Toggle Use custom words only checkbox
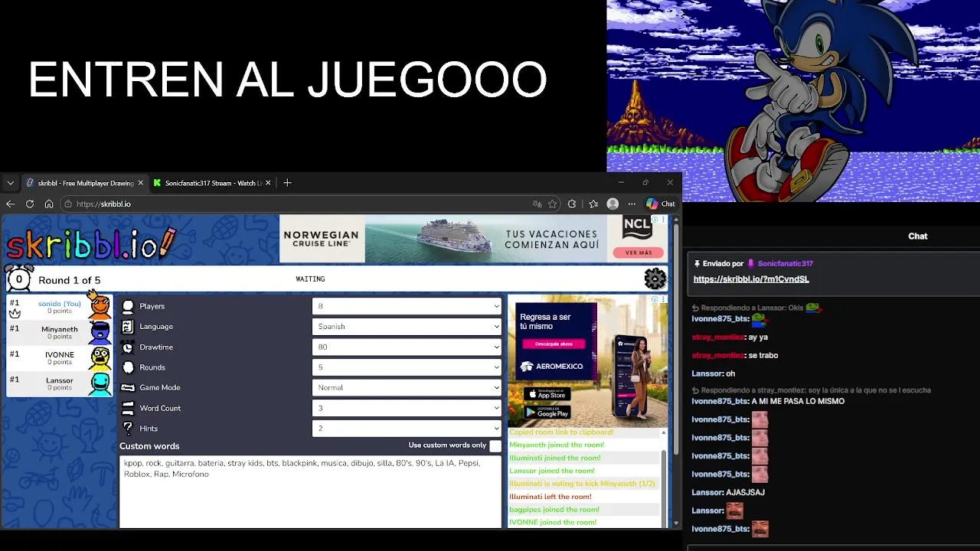Viewport: 980px width, 551px height. tap(495, 445)
